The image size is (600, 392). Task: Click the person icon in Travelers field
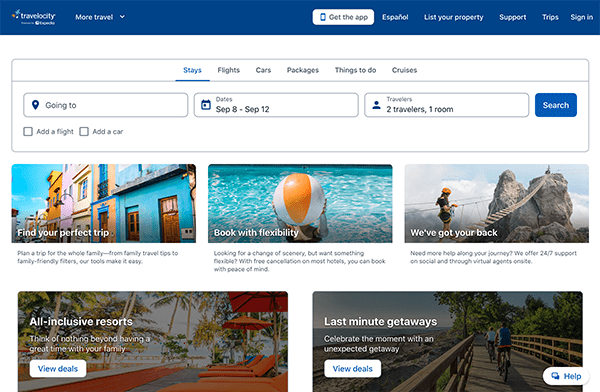tap(377, 105)
